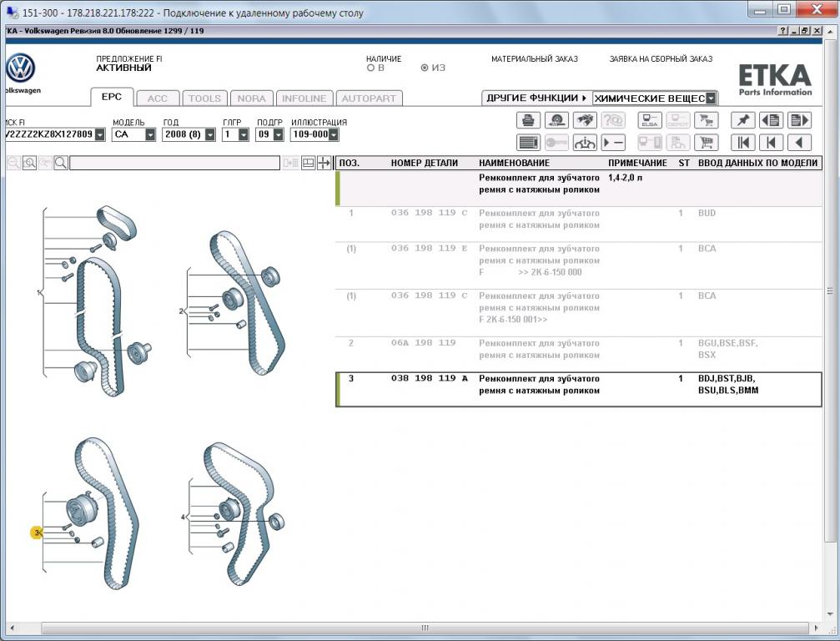840x641 pixels.
Task: Open the ГЛГР dropdown showing 1
Action: [x=244, y=134]
